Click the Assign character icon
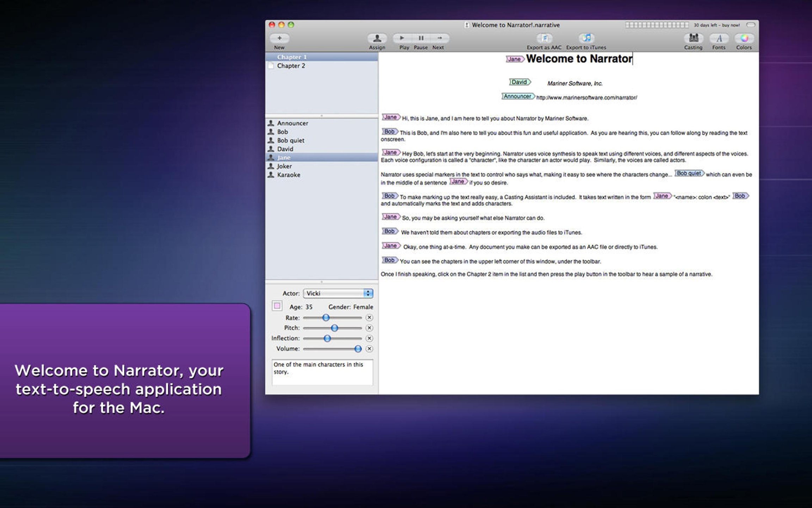The height and width of the screenshot is (508, 812). [x=377, y=38]
